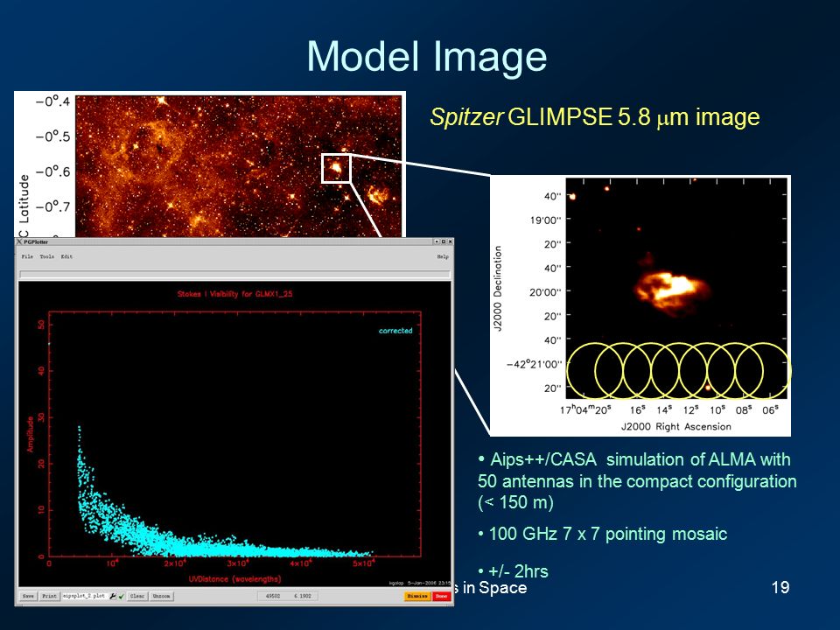Screen dimensions: 840x630
Task: Open the Tools menu in PGPlotter
Action: (x=46, y=256)
